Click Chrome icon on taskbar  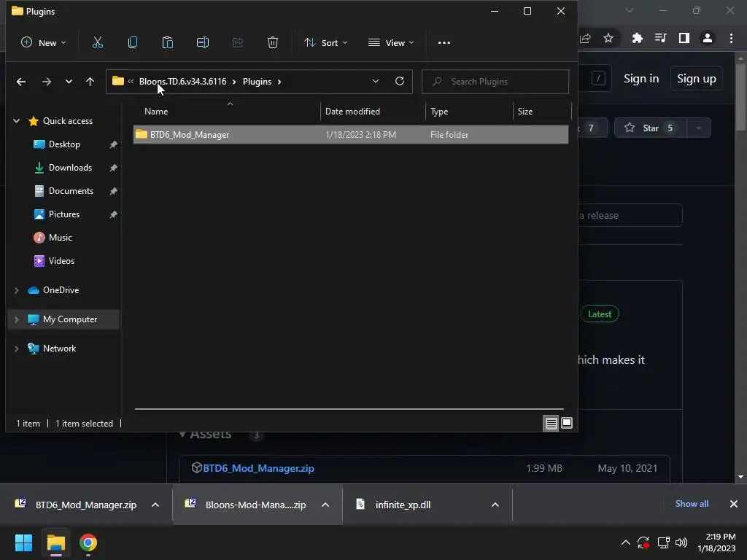[x=88, y=542]
